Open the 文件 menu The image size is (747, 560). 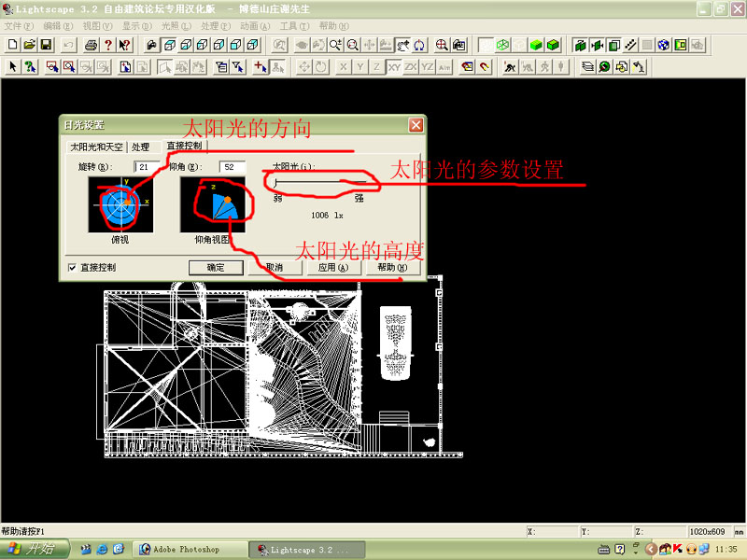coord(19,26)
